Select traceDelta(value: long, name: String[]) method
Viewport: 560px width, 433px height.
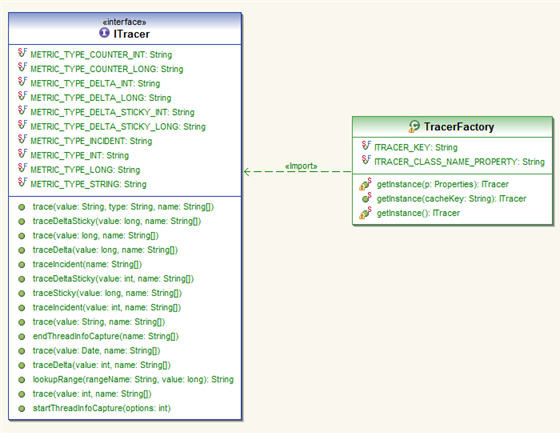pos(105,250)
